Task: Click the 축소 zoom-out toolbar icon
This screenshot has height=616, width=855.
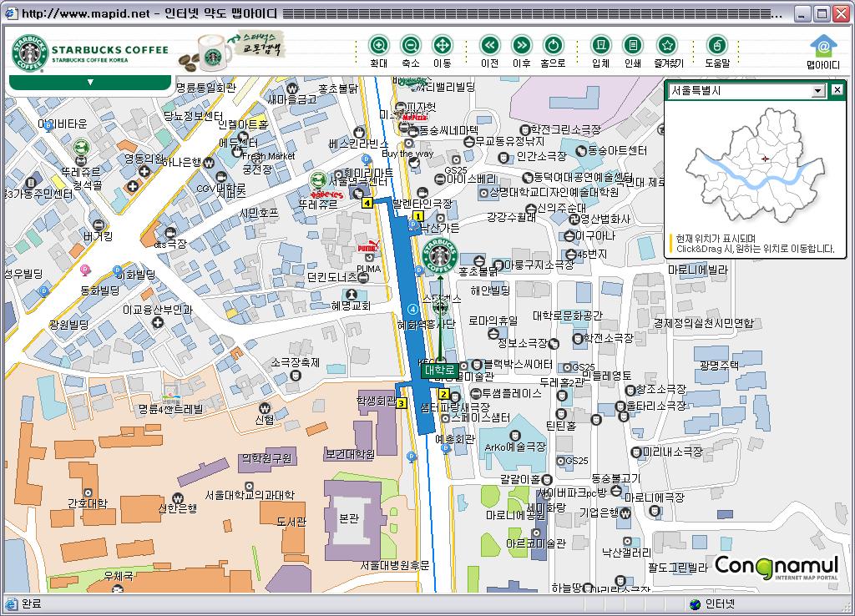Action: (x=411, y=45)
